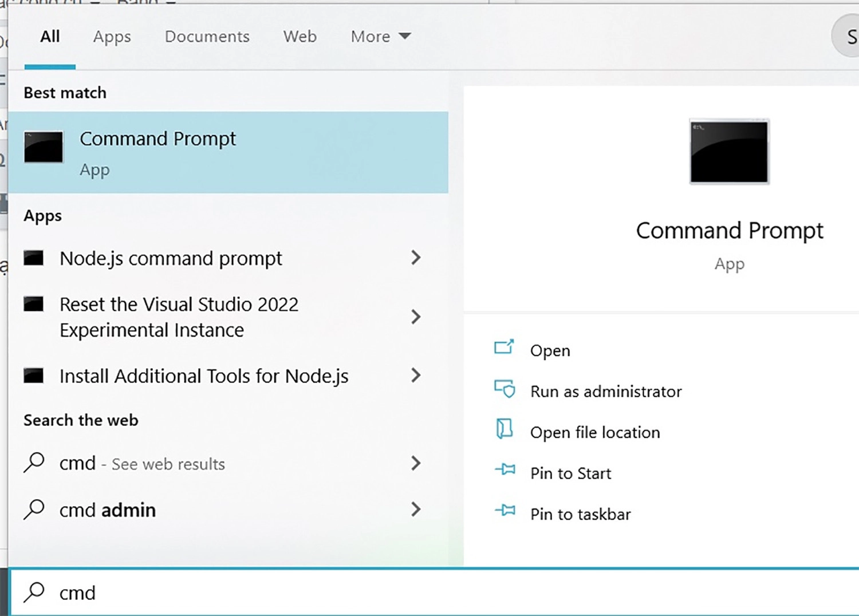Viewport: 859px width, 616px height.
Task: Click the magnifier icon next to cmd web result
Action: click(34, 463)
